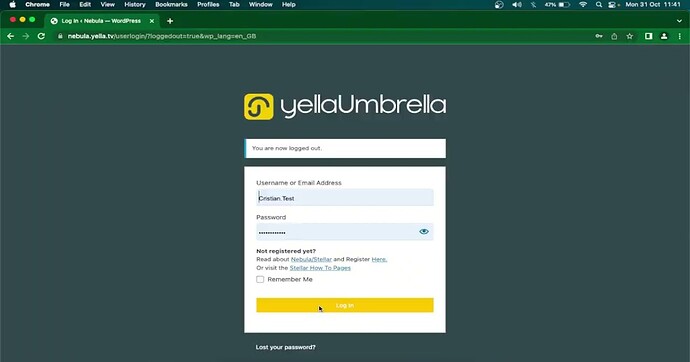Open the Stellar How To Pages link
The image size is (690, 362).
coord(320,268)
